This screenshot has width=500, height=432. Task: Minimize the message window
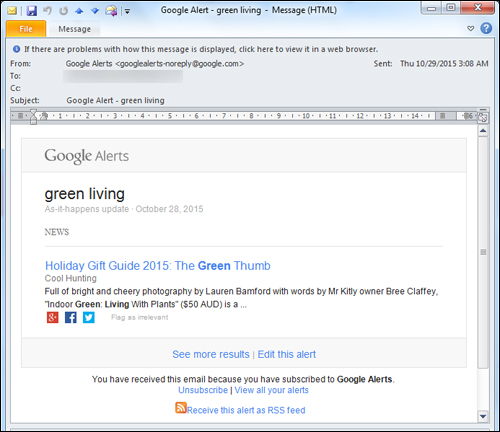click(431, 8)
